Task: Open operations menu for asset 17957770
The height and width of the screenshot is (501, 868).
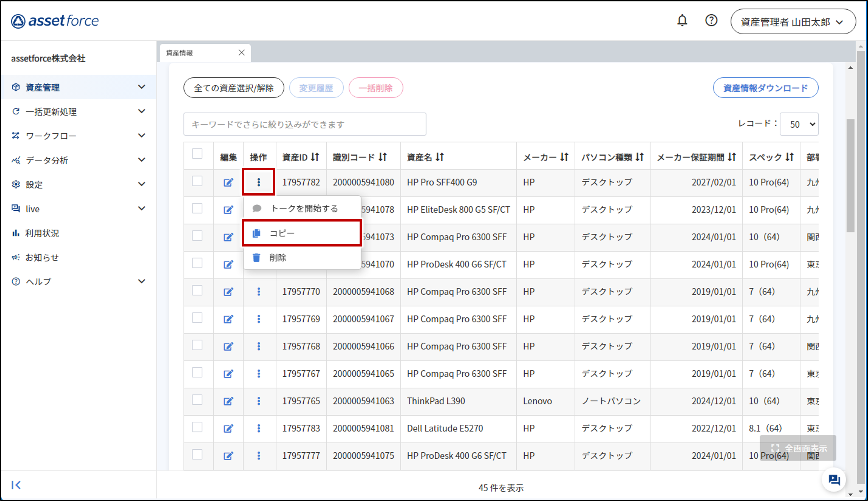Action: coord(259,292)
